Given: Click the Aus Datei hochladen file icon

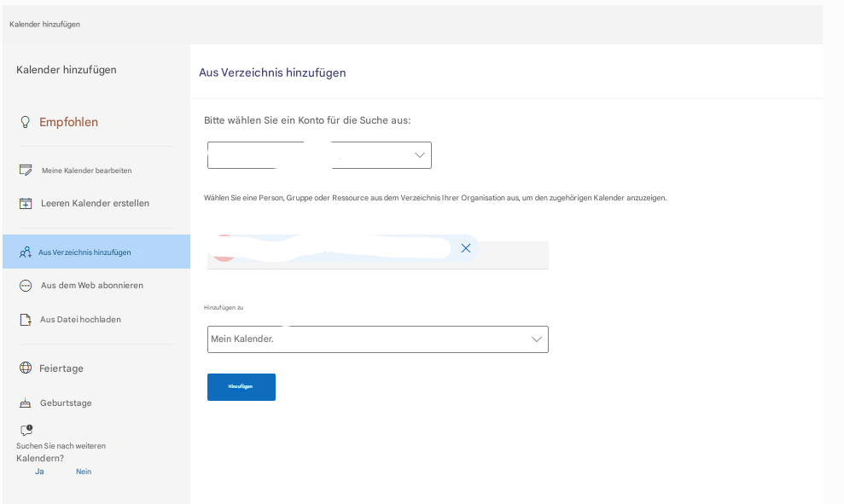Looking at the screenshot, I should point(26,320).
